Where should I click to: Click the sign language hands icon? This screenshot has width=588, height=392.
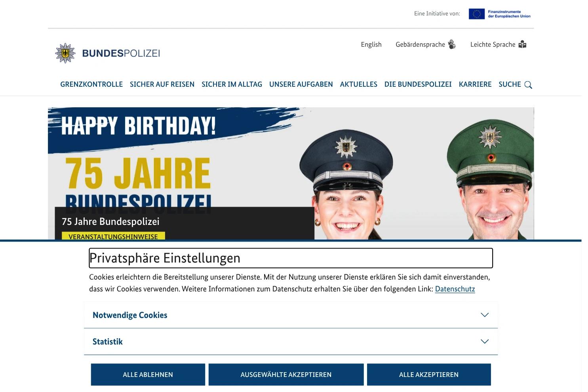(452, 44)
